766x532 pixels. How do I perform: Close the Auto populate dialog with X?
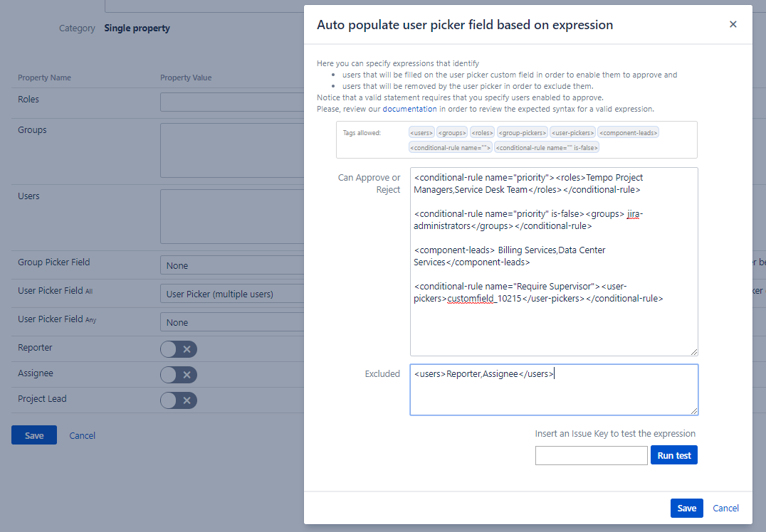click(x=733, y=24)
